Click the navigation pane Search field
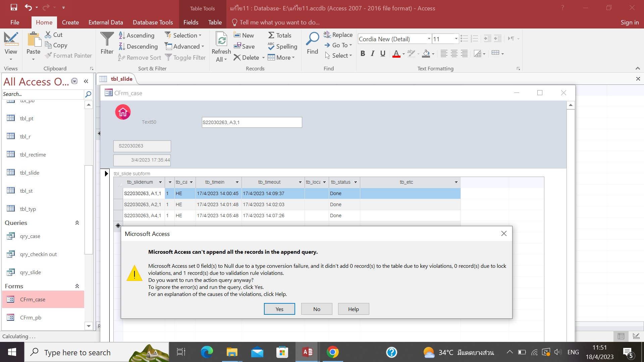This screenshot has height=362, width=644. [x=43, y=94]
